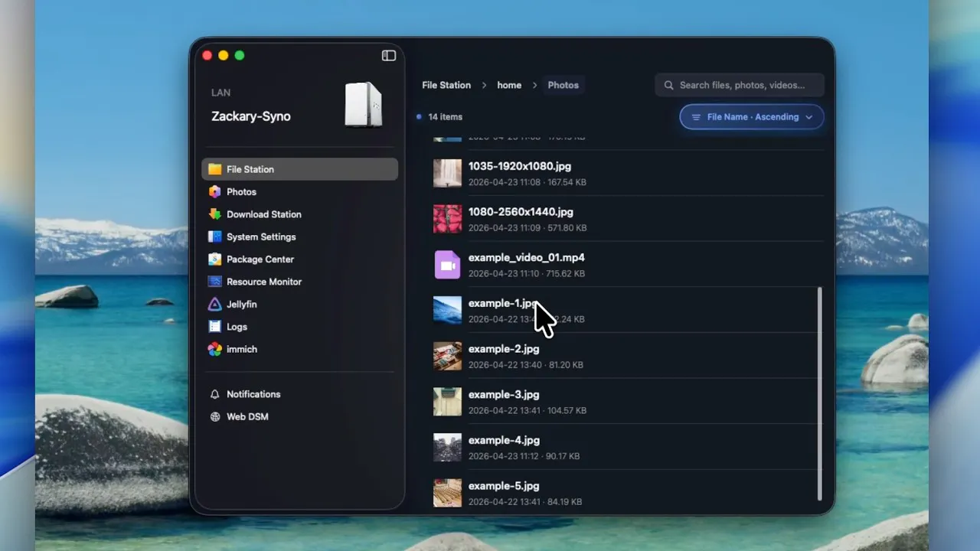The image size is (980, 551).
Task: Click the 571.80 KB size text
Action: (567, 228)
